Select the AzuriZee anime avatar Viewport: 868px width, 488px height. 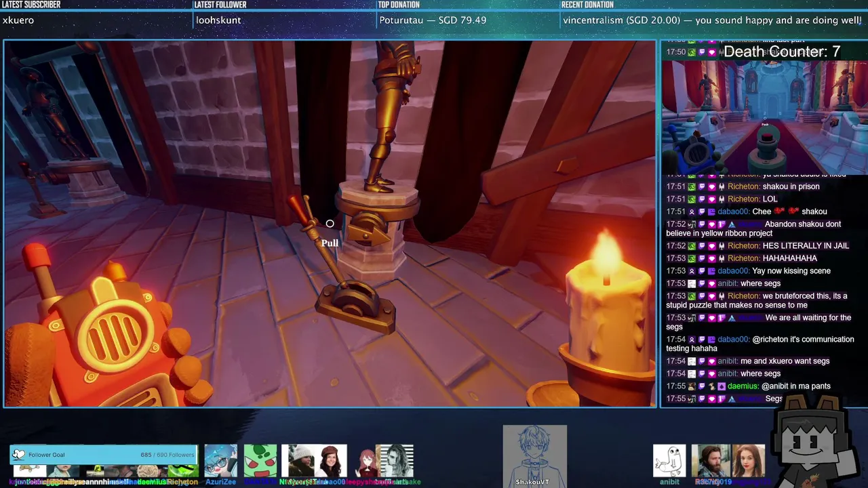pyautogui.click(x=221, y=461)
